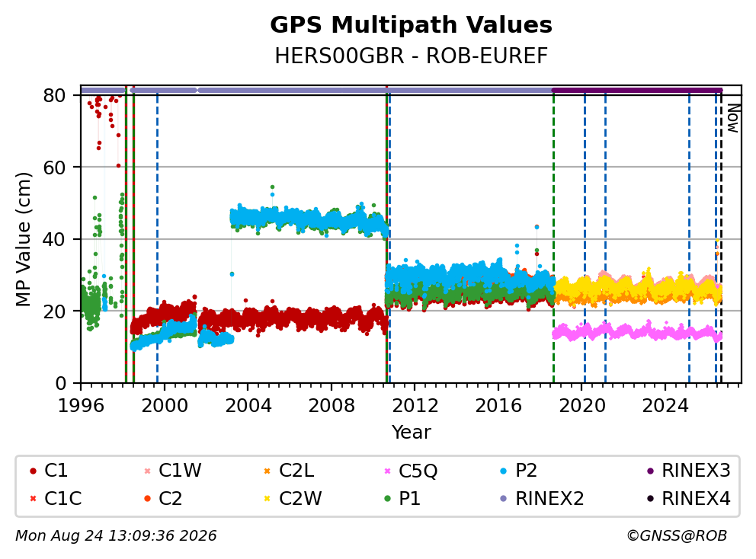Click the MP Value (cm) axis label
The height and width of the screenshot is (559, 756).
click(23, 239)
